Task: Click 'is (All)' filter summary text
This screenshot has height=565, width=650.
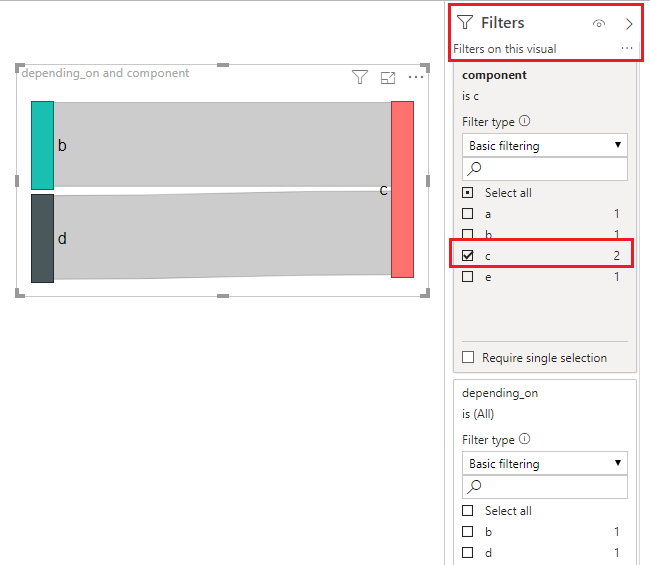Action: click(x=478, y=414)
